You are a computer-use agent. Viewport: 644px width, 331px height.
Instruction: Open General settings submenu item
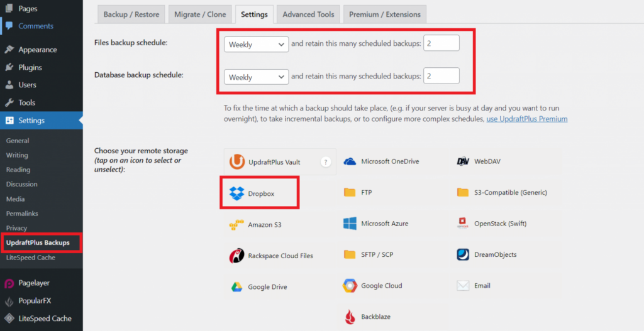click(x=18, y=141)
